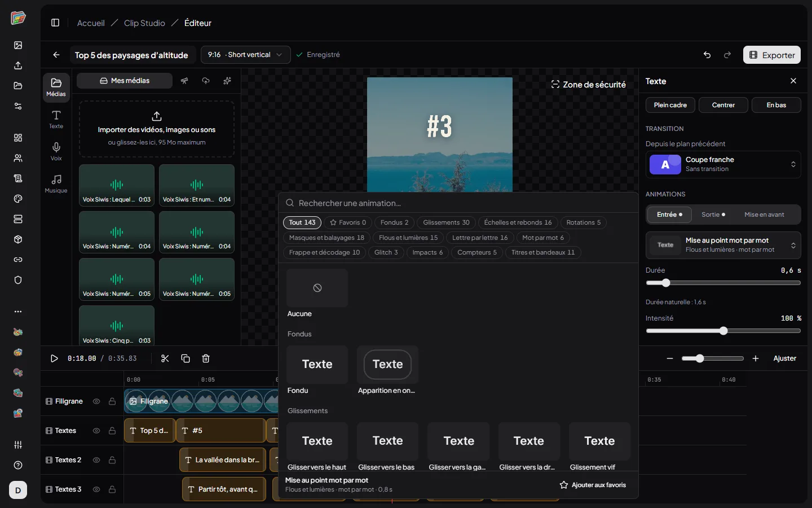Viewport: 812px width, 508px height.
Task: Open the Coupe franche transition selector
Action: click(723, 164)
